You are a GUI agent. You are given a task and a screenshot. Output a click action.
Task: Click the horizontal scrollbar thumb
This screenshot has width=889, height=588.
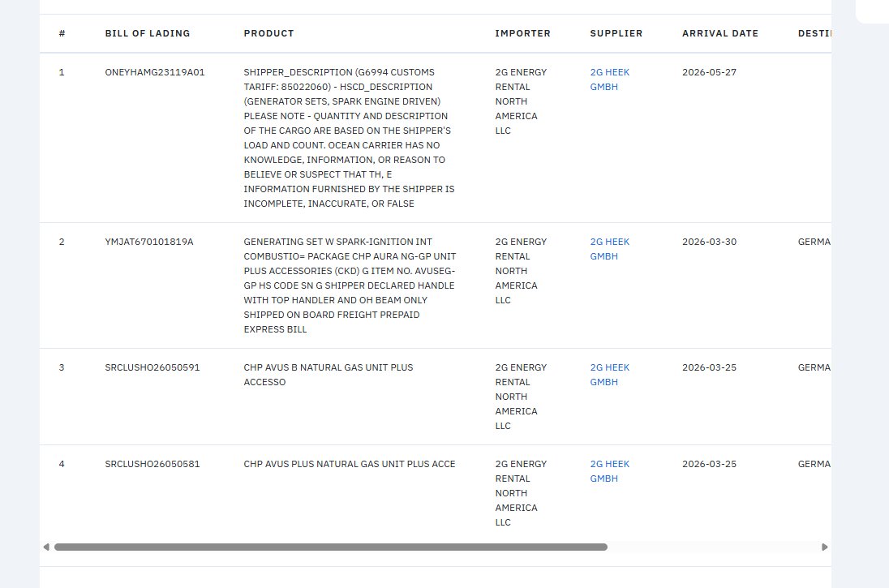tap(331, 547)
